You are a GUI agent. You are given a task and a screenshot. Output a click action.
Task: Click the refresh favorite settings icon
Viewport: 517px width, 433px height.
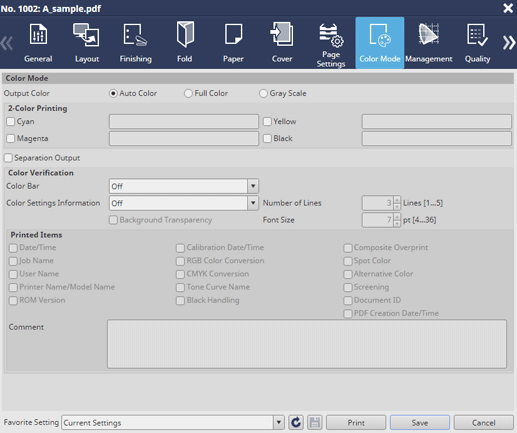click(296, 422)
